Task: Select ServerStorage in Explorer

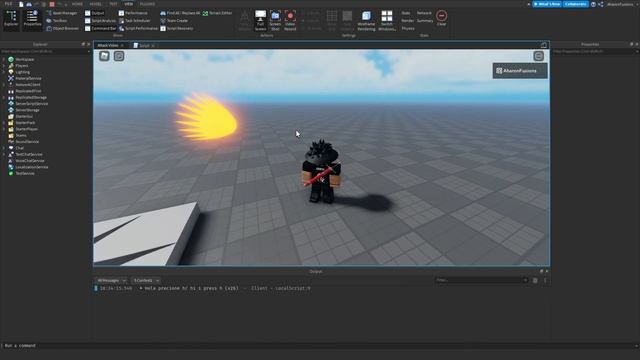Action: pos(27,110)
